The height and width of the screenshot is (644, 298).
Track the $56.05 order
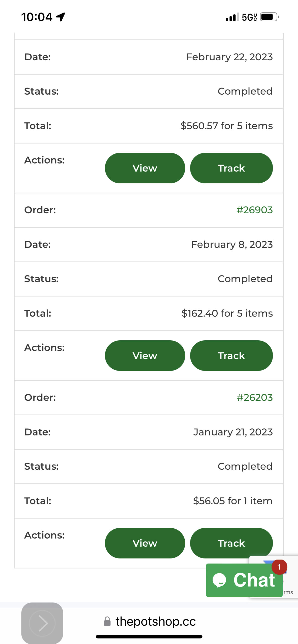(x=231, y=543)
